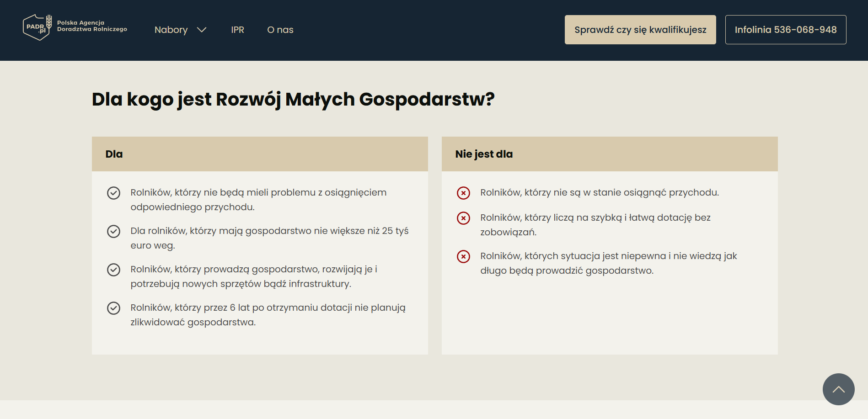Click the 'Nie jest dla' column header
The image size is (868, 419).
coord(484,154)
